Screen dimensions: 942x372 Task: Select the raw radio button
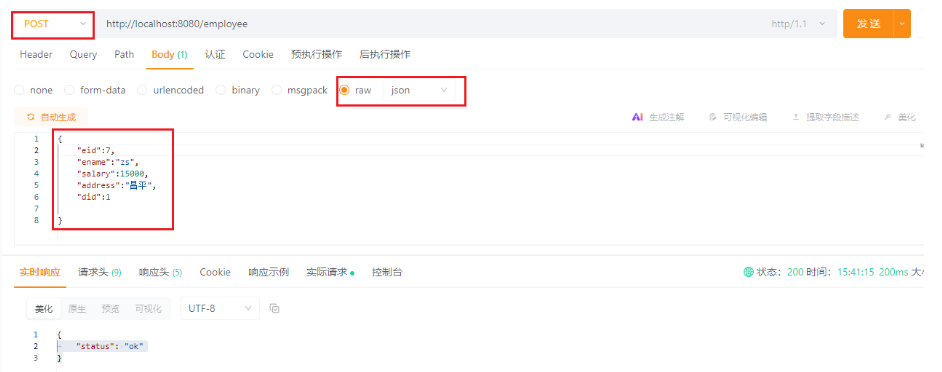pos(345,90)
